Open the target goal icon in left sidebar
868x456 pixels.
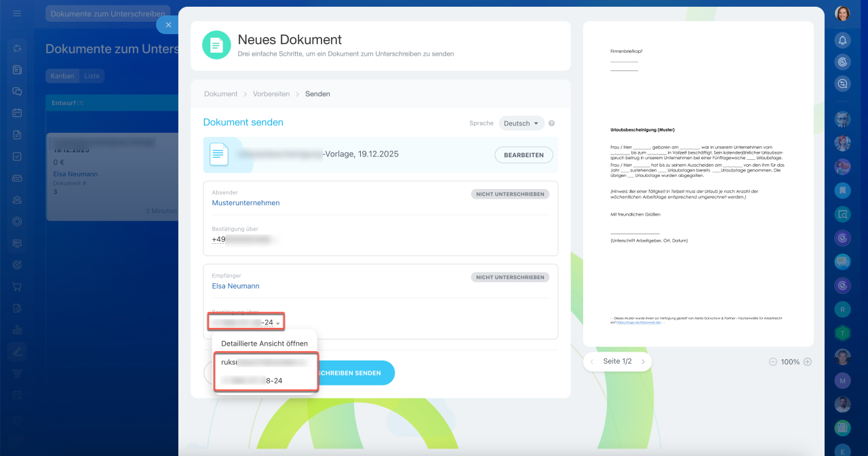17,222
